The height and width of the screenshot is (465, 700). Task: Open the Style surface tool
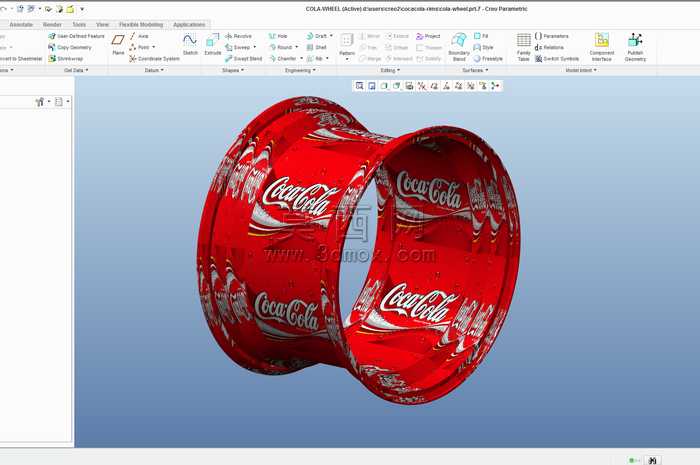[x=483, y=47]
